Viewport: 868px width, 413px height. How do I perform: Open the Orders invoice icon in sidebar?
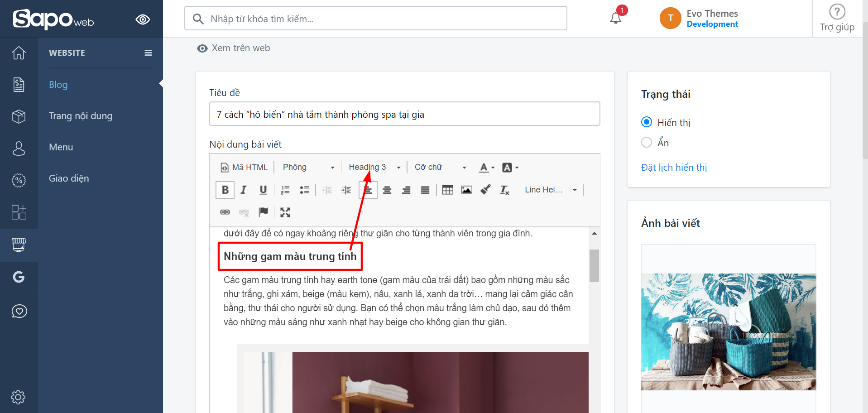pos(19,85)
